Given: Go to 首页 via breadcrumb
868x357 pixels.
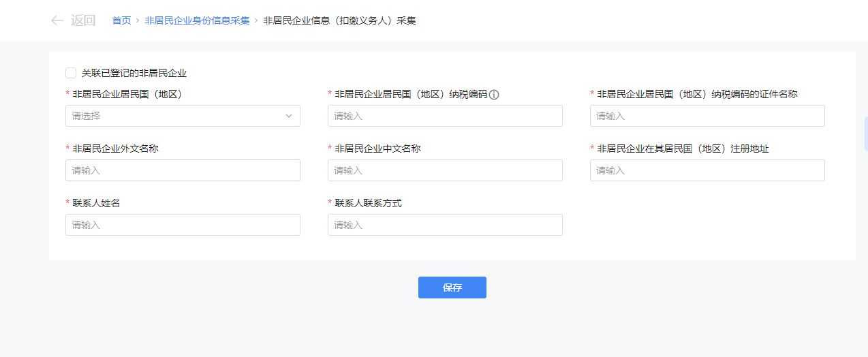Looking at the screenshot, I should [x=121, y=20].
